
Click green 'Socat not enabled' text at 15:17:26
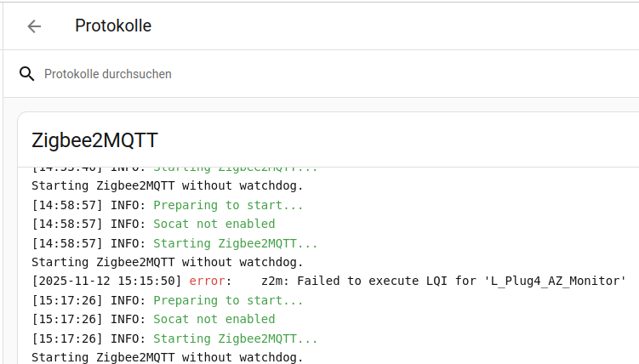214,319
